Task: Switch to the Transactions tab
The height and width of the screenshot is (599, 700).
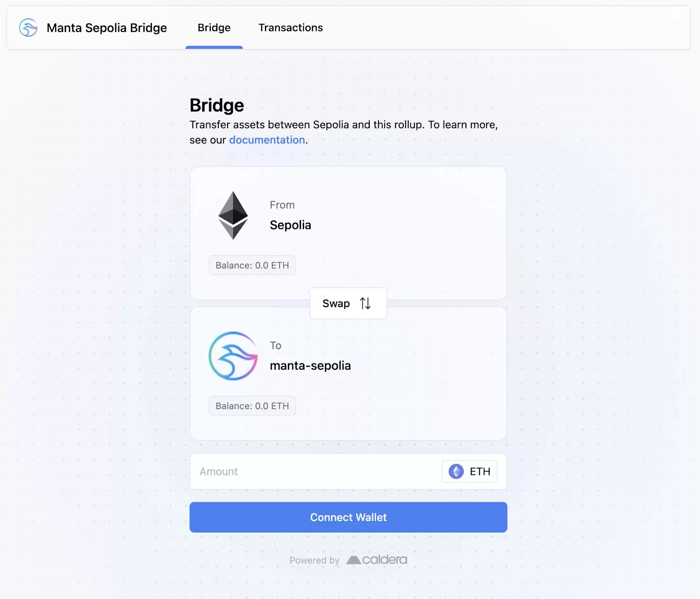Action: tap(290, 28)
